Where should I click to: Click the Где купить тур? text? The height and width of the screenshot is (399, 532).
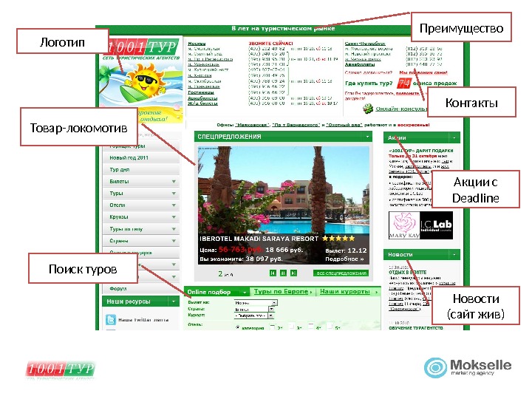(369, 83)
